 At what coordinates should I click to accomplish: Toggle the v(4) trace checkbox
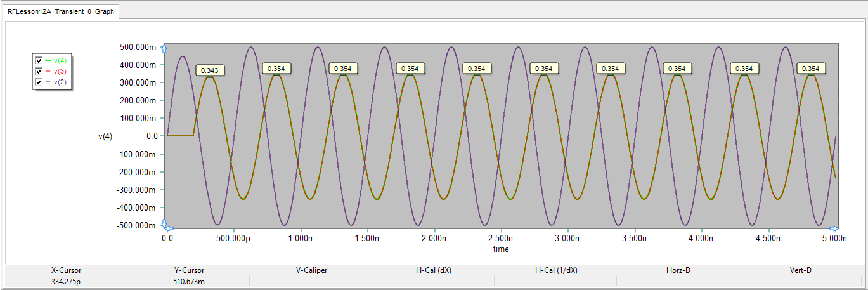[x=39, y=60]
